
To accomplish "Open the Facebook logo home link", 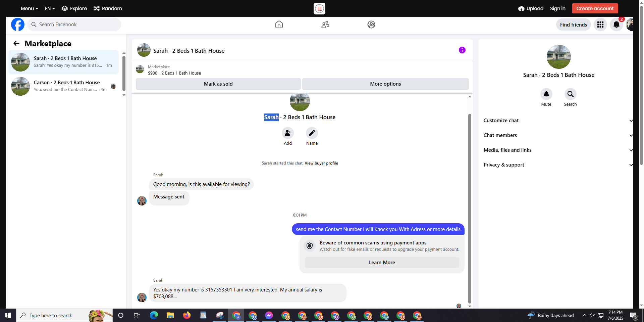I will [x=18, y=25].
